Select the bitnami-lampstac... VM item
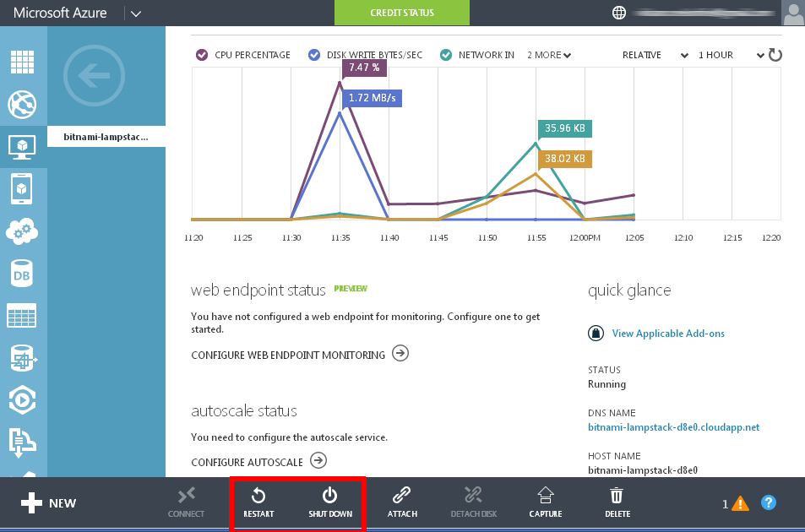Screen dimensions: 805x532 click(106, 137)
